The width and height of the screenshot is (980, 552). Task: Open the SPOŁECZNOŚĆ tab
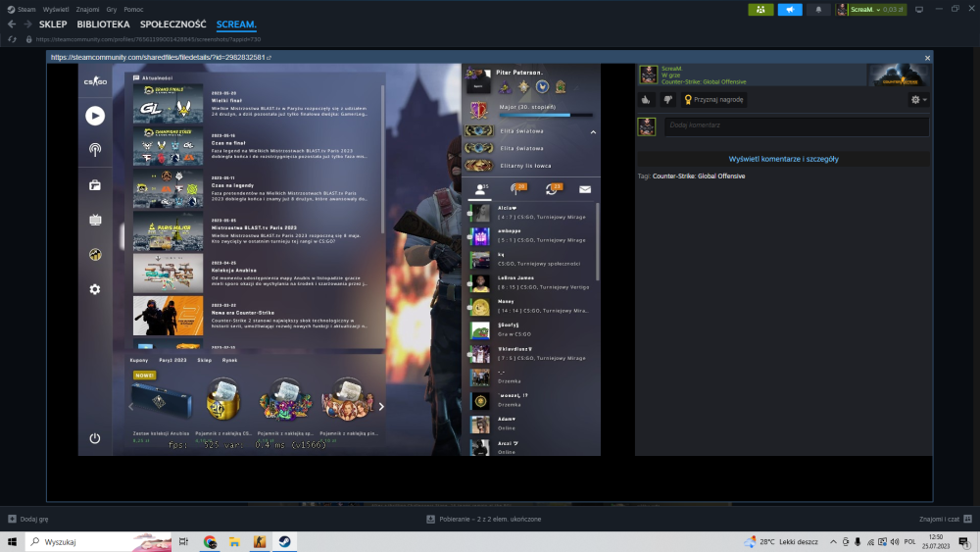[173, 25]
